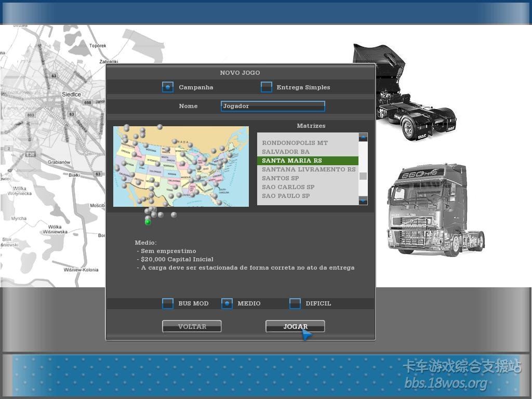This screenshot has width=532, height=399.
Task: Start the game with JOGAR
Action: pyautogui.click(x=295, y=326)
